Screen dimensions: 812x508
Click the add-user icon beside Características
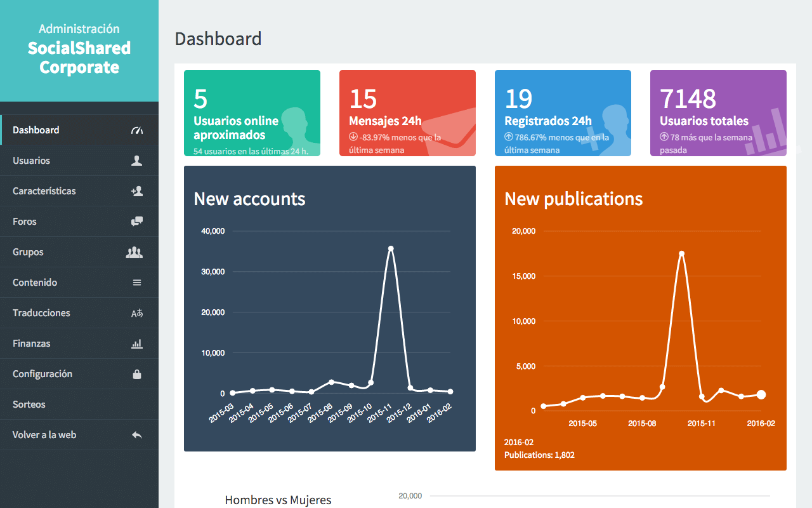(x=136, y=191)
